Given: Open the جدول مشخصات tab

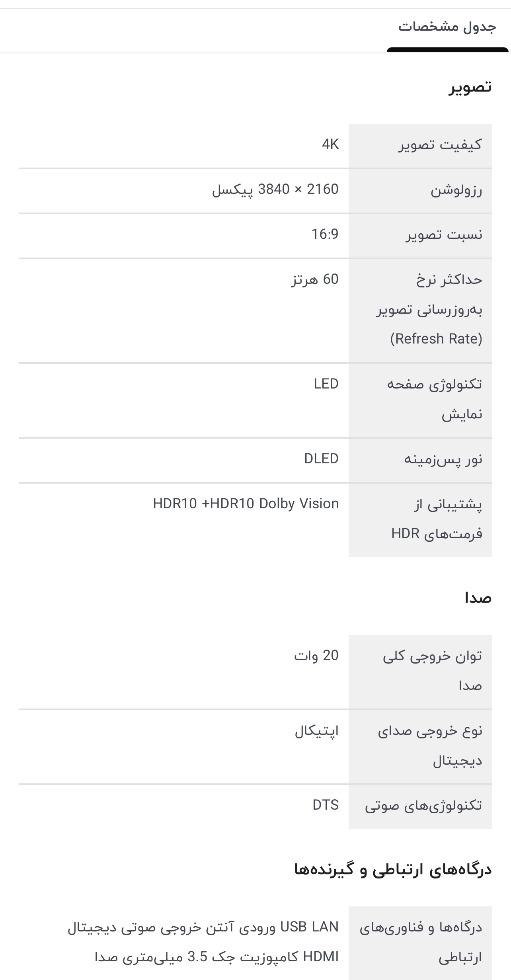Looking at the screenshot, I should coord(447,28).
